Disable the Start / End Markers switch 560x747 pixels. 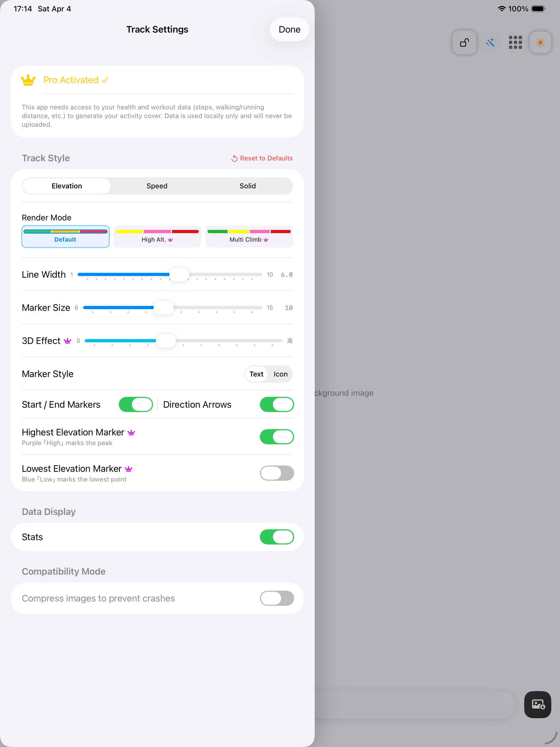136,404
